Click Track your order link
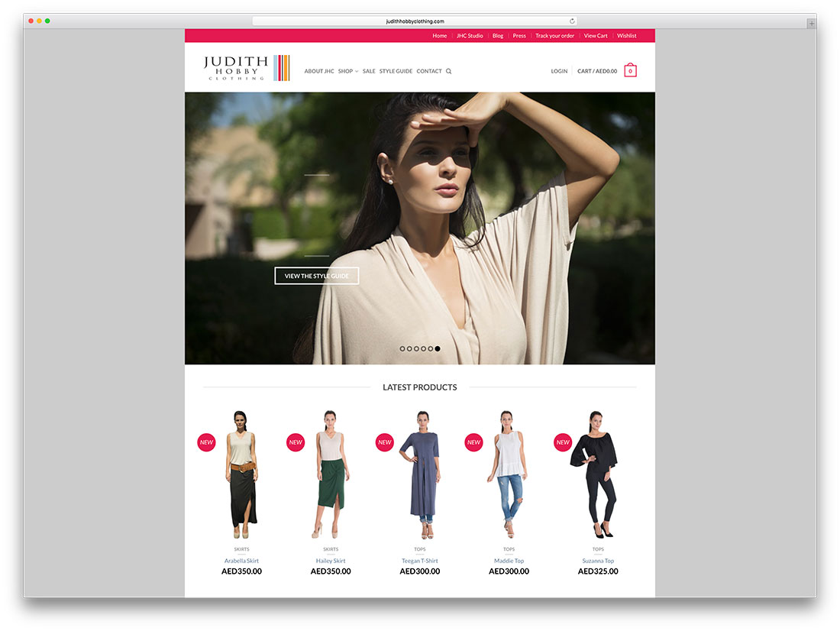Image resolution: width=840 pixels, height=631 pixels. pyautogui.click(x=554, y=36)
